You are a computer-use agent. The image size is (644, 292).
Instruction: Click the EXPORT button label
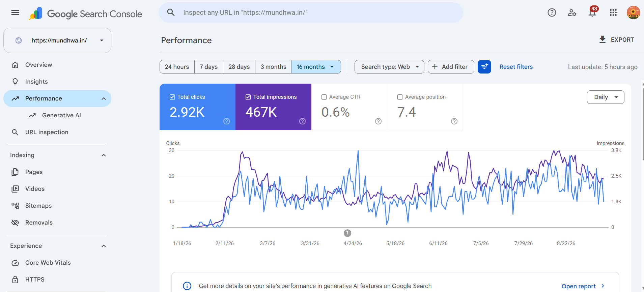(x=622, y=40)
